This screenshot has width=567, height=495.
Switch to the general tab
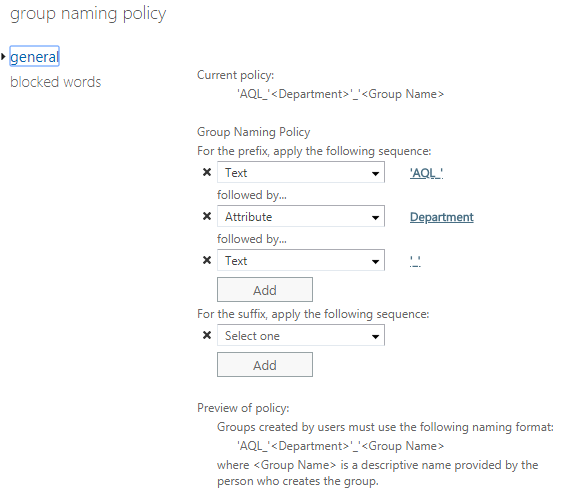pos(34,56)
